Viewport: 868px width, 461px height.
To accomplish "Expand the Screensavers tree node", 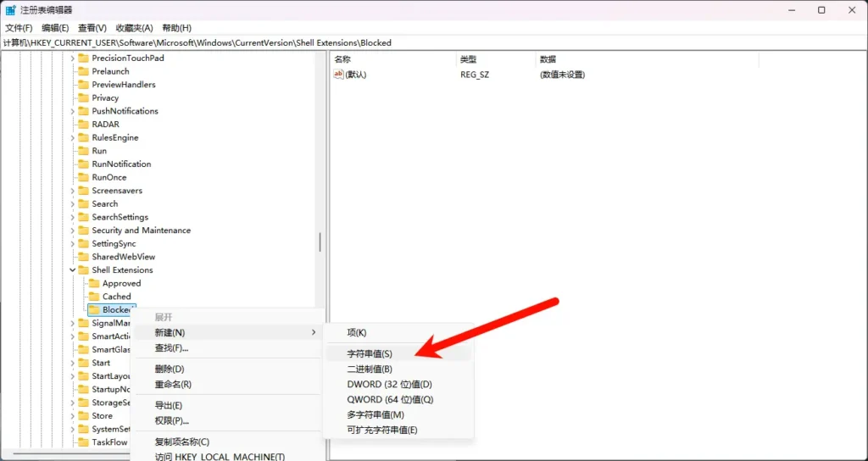I will 73,191.
